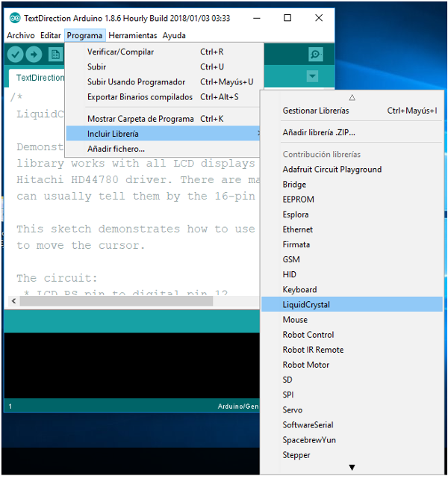Open the Serial Monitor magnifier icon
The image size is (448, 479).
tap(316, 55)
